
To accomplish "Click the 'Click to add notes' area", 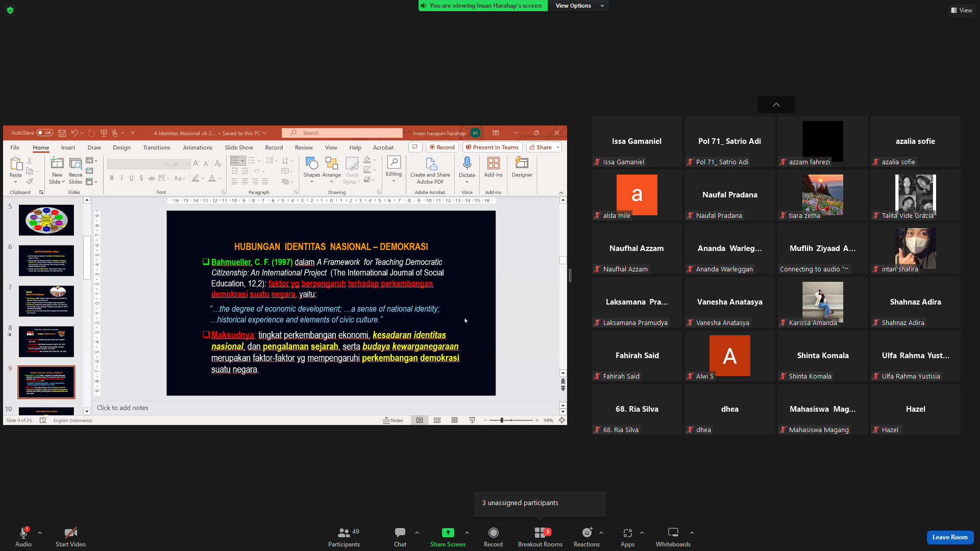I will coord(327,408).
